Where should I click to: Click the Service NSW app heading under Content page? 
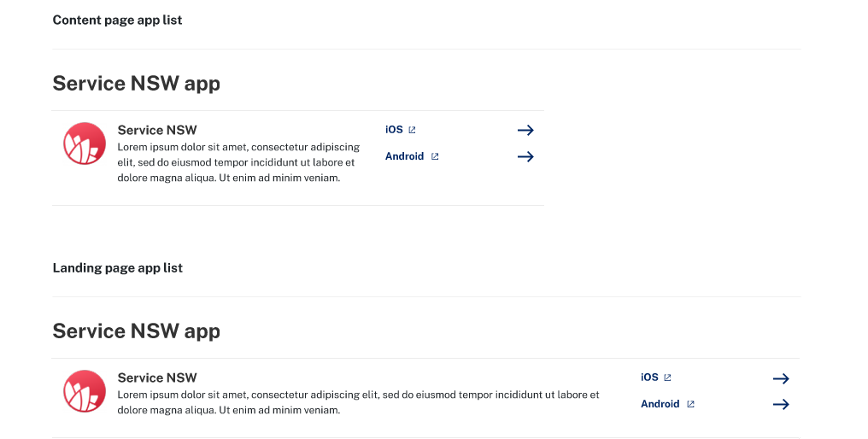136,84
